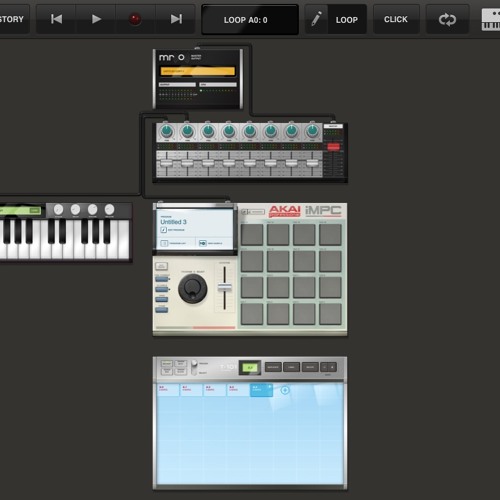
Task: Click the third teal knob on the mixer
Action: [208, 131]
